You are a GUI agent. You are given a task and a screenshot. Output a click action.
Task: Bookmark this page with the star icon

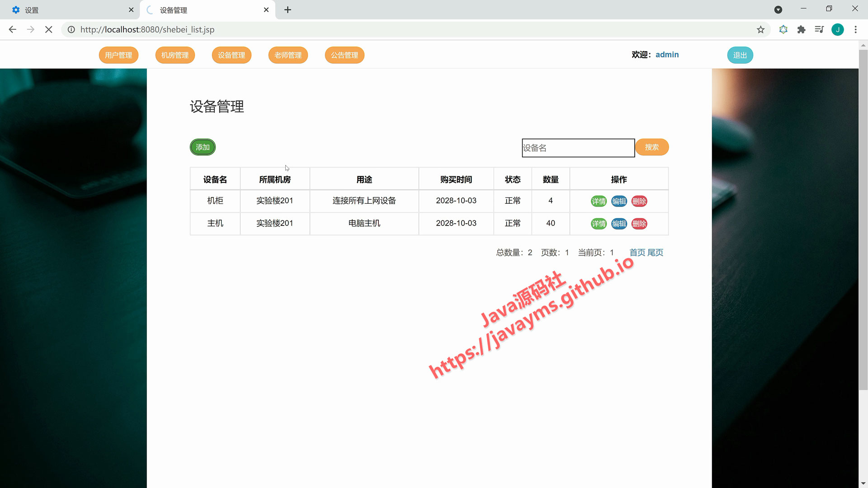[x=761, y=29]
